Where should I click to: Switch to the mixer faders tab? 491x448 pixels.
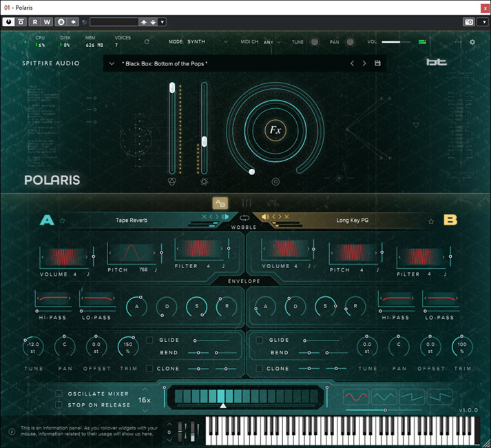click(x=246, y=203)
